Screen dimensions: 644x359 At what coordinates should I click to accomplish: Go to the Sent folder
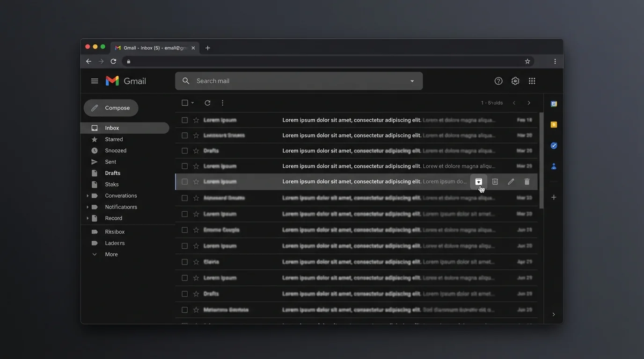110,162
